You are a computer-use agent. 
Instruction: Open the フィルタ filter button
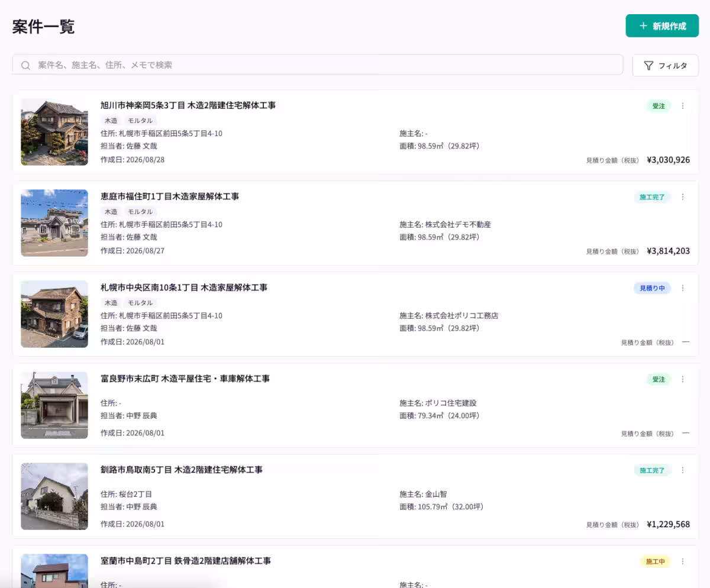(x=666, y=66)
